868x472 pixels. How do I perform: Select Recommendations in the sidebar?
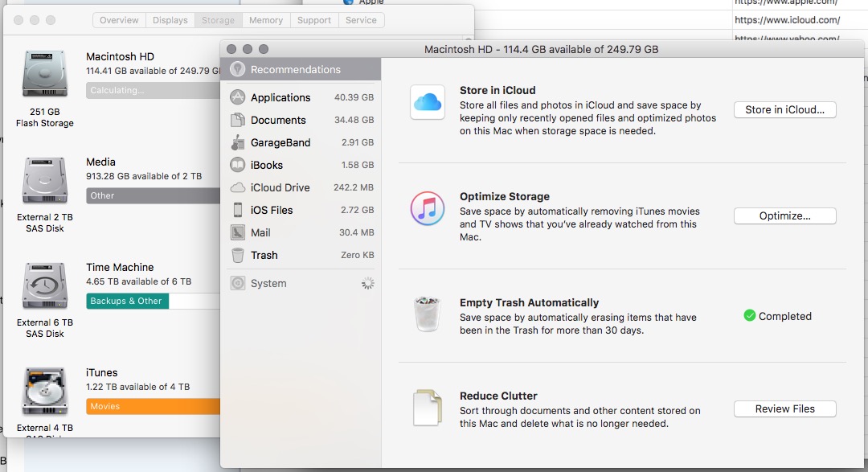click(301, 69)
